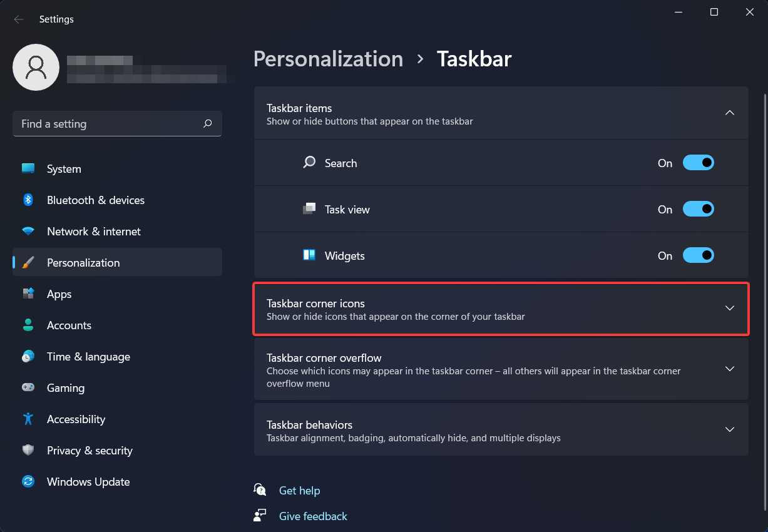Collapse the Taskbar items section
This screenshot has height=532, width=768.
coord(729,113)
